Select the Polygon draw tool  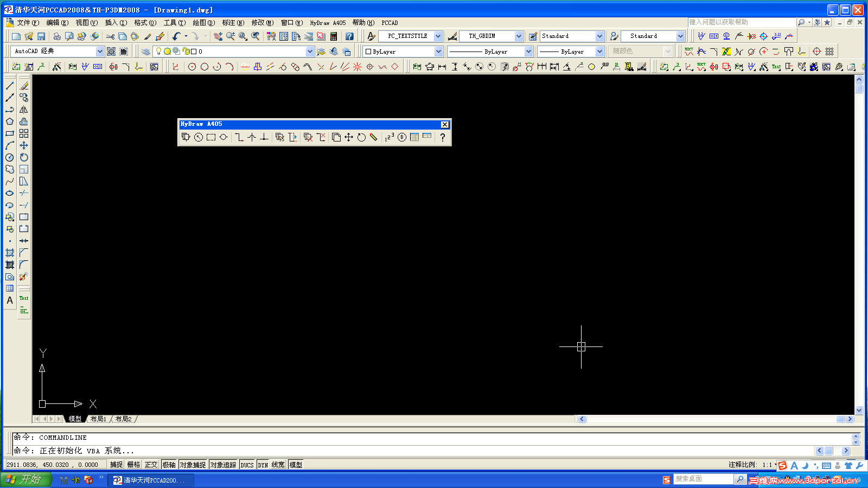pyautogui.click(x=10, y=121)
